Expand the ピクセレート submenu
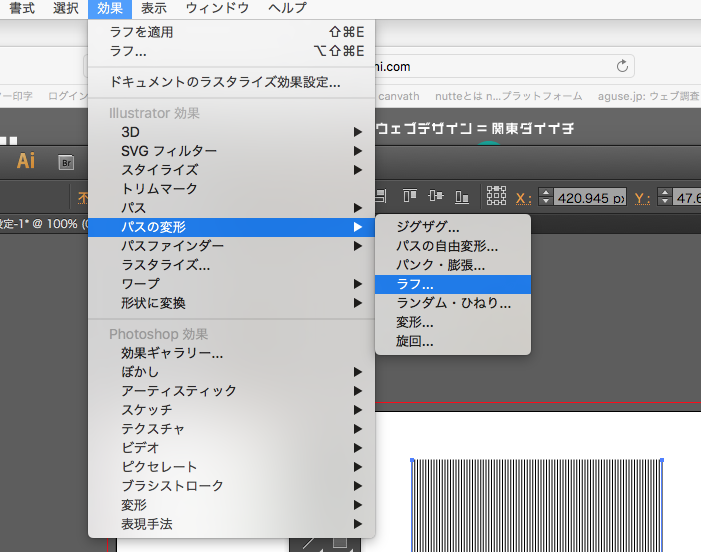 click(x=232, y=467)
